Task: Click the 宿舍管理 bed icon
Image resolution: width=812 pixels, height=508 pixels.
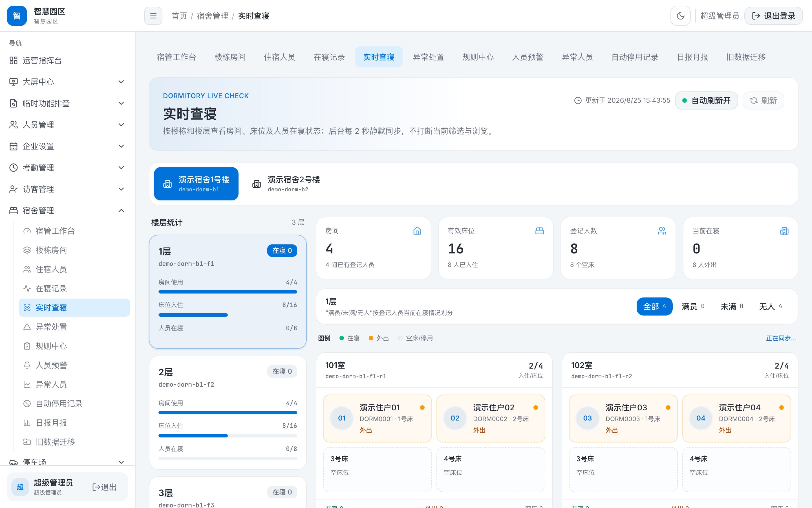Action: coord(14,211)
